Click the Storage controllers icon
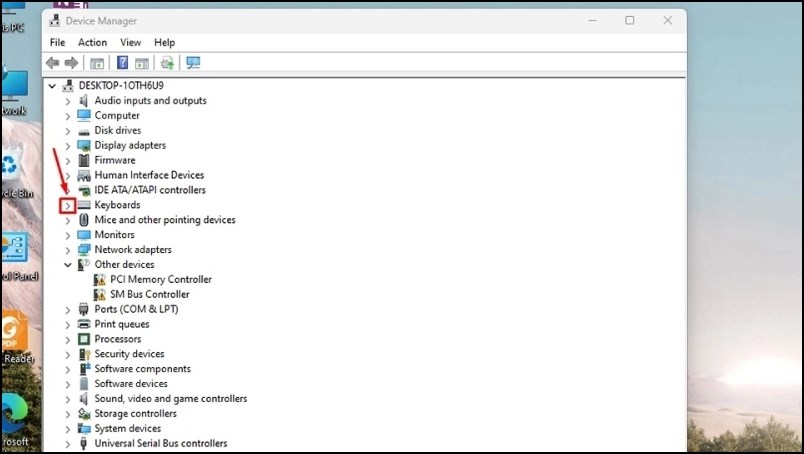The height and width of the screenshot is (454, 804). point(84,413)
